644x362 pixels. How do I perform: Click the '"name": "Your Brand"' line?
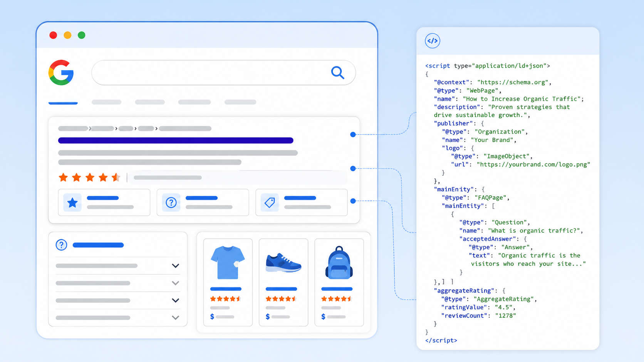pos(479,140)
